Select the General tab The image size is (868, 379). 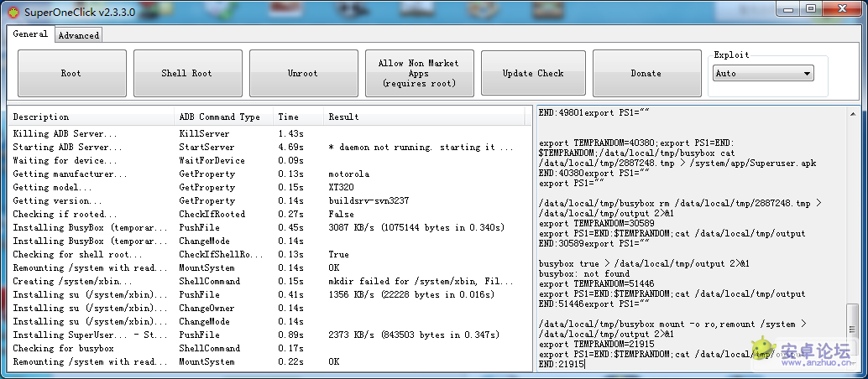click(x=30, y=34)
